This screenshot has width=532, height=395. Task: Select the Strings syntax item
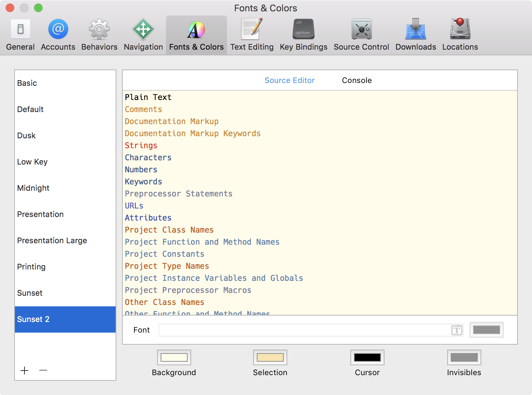141,145
